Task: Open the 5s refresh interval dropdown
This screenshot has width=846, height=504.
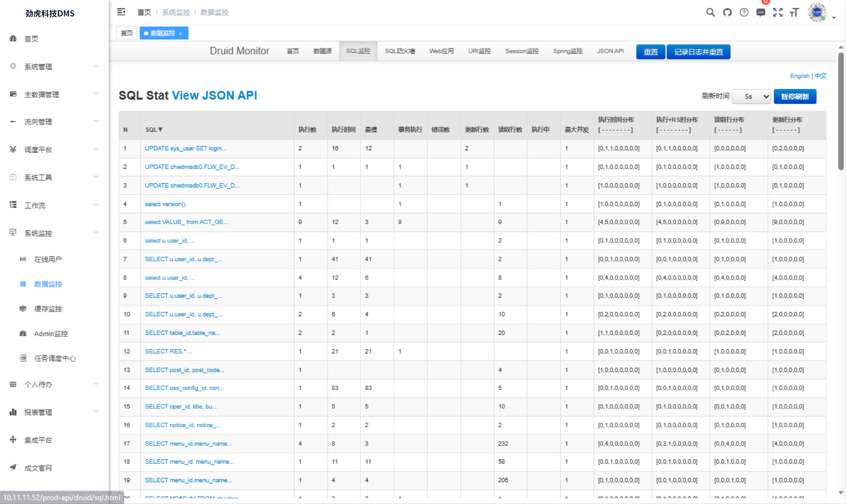Action: pos(751,97)
